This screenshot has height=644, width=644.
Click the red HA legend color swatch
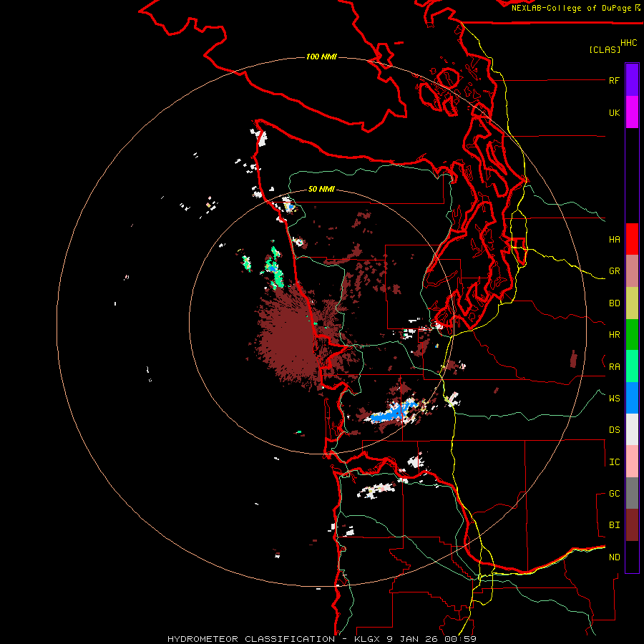click(632, 239)
